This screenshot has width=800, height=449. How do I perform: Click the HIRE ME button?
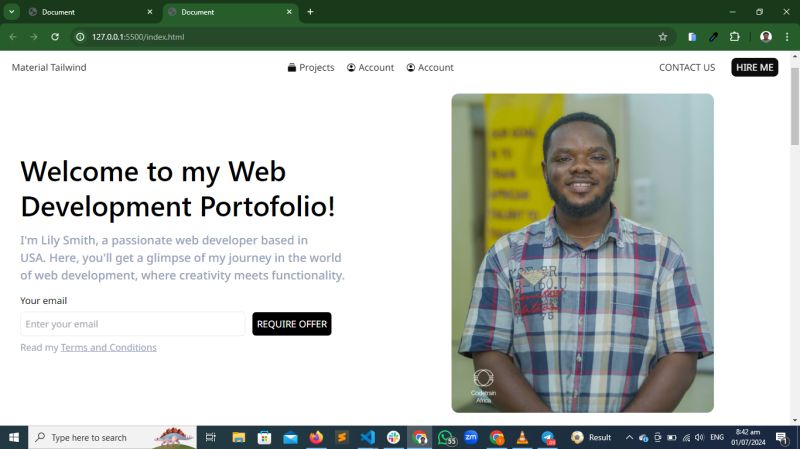pos(755,67)
